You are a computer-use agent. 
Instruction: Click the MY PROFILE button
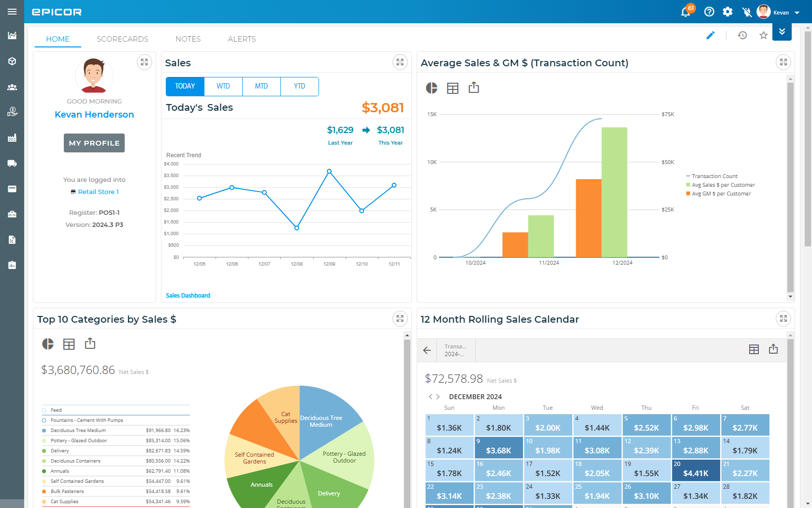94,143
